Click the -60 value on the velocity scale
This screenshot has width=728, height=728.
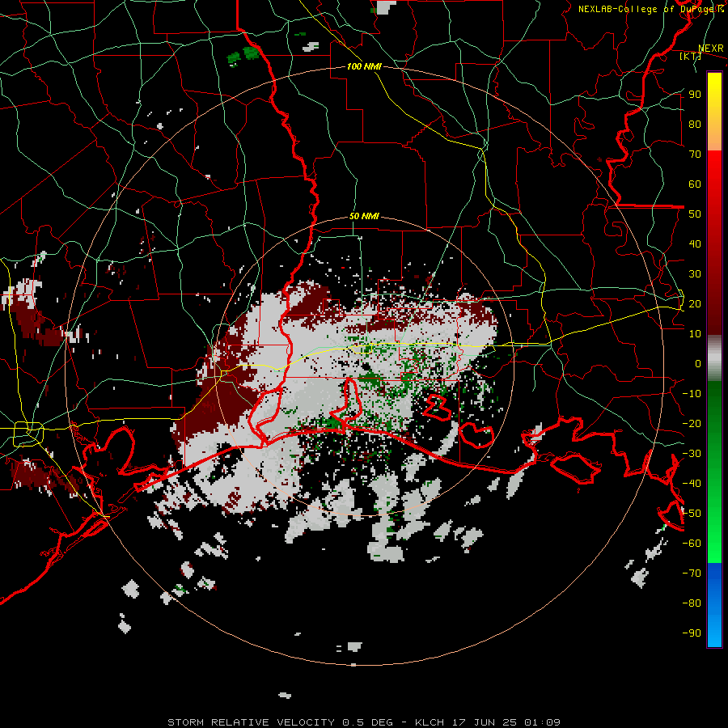pos(692,544)
